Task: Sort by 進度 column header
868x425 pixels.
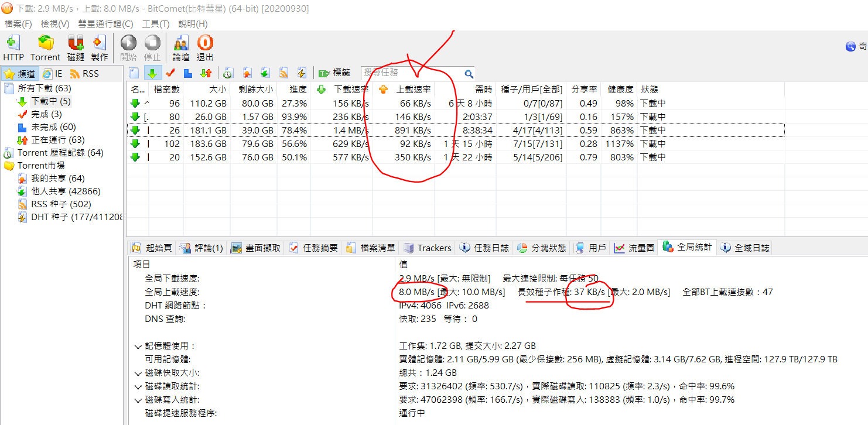Action: click(293, 90)
